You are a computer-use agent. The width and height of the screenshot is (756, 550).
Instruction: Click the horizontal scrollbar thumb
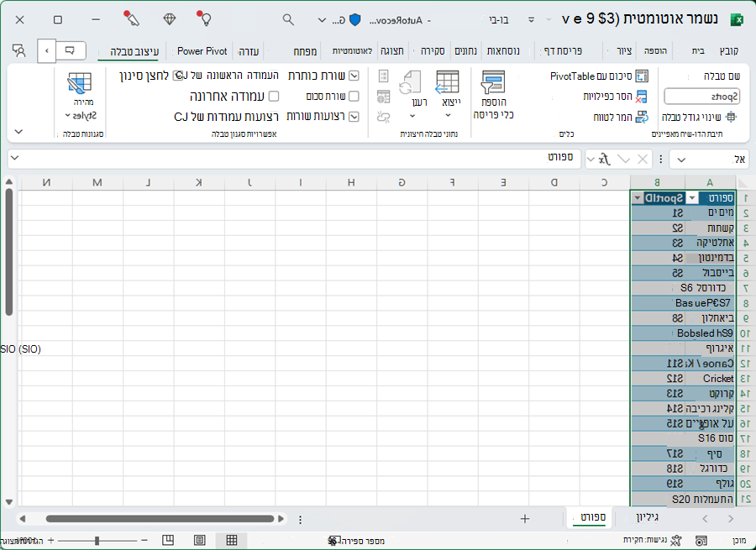point(160,519)
